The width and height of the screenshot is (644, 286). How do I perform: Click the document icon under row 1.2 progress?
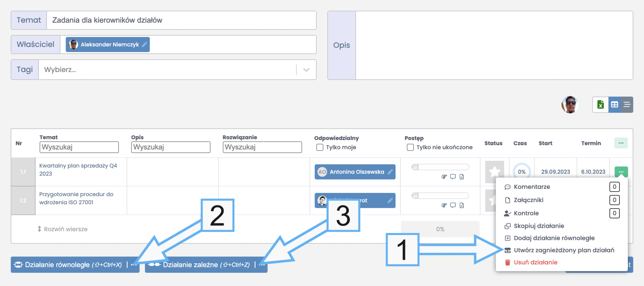click(462, 205)
